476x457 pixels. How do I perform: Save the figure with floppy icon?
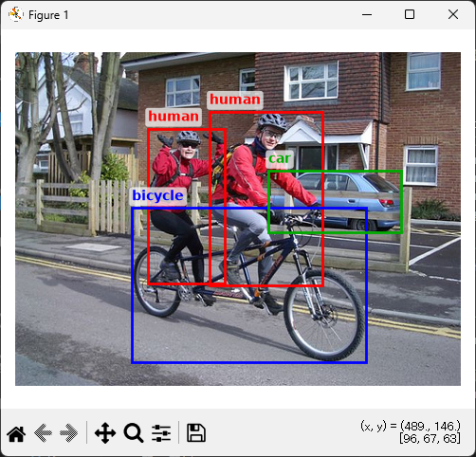point(196,433)
